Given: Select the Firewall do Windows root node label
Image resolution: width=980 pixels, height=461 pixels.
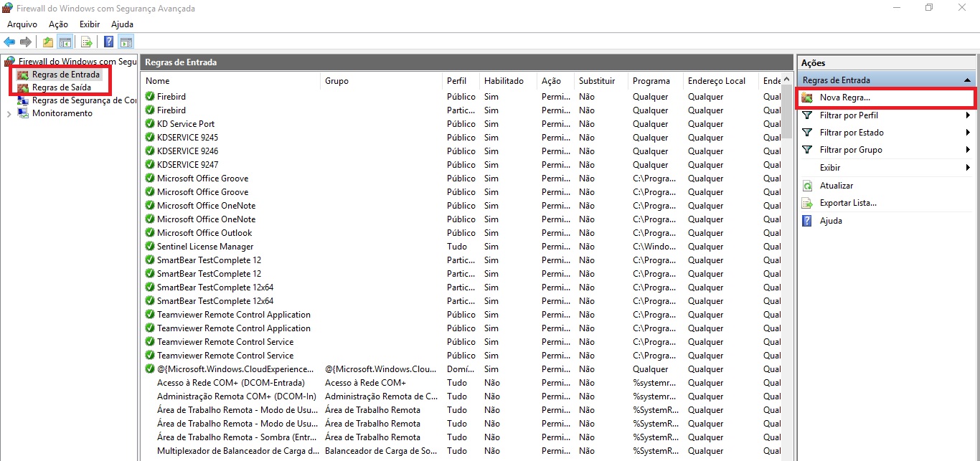Looking at the screenshot, I should coord(77,62).
